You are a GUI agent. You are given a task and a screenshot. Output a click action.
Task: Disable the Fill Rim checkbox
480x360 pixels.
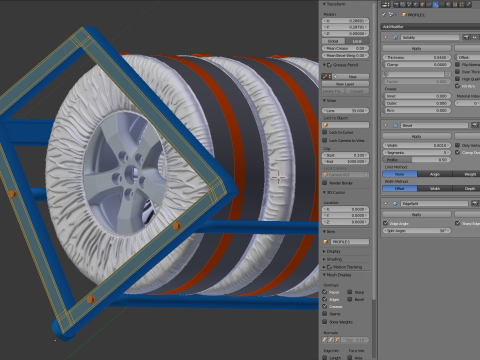click(457, 86)
